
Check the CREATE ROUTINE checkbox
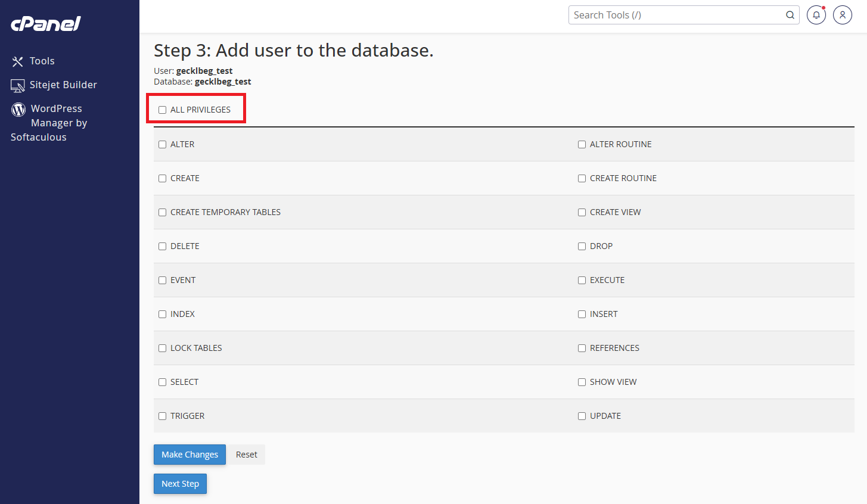582,178
